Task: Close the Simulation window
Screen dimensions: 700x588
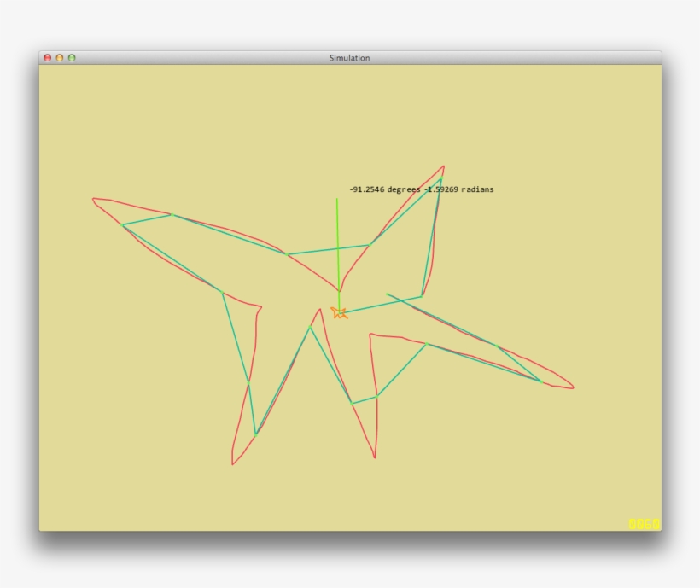Action: coord(48,58)
